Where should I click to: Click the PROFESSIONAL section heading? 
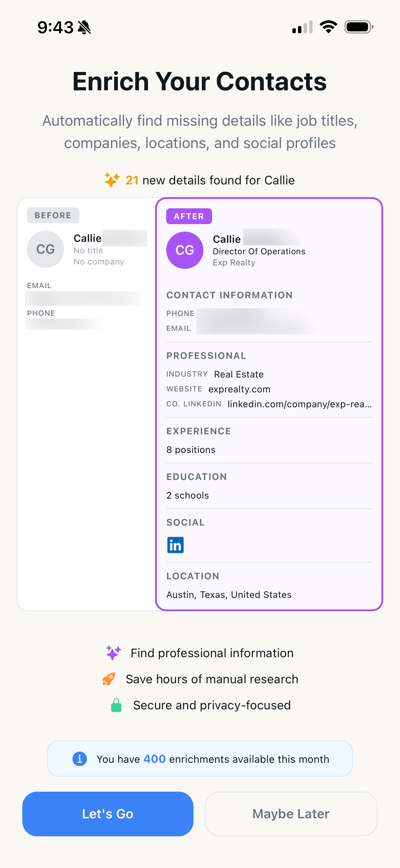pyautogui.click(x=207, y=356)
